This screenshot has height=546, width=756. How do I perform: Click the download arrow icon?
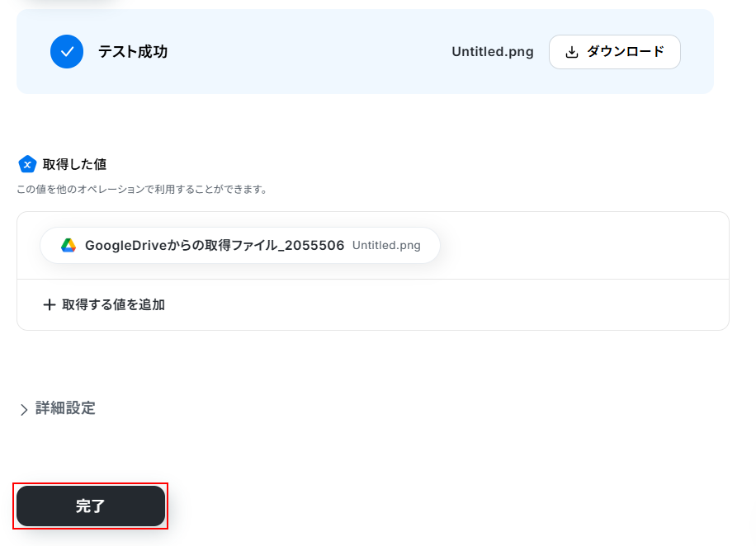[572, 52]
